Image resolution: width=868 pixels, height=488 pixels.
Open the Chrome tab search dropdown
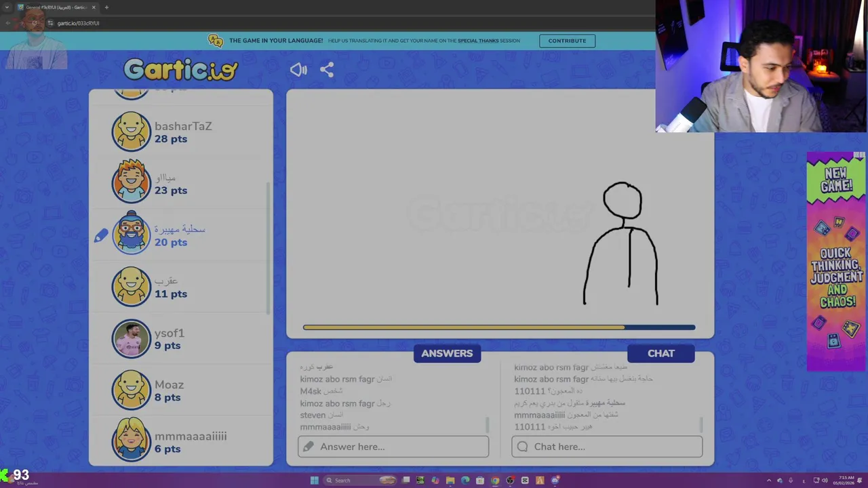(6, 7)
